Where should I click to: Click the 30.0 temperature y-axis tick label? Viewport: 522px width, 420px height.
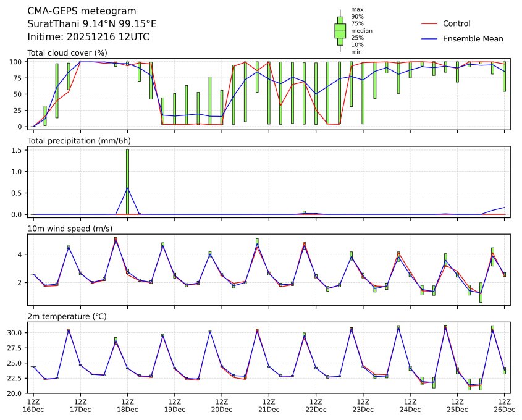coord(14,333)
